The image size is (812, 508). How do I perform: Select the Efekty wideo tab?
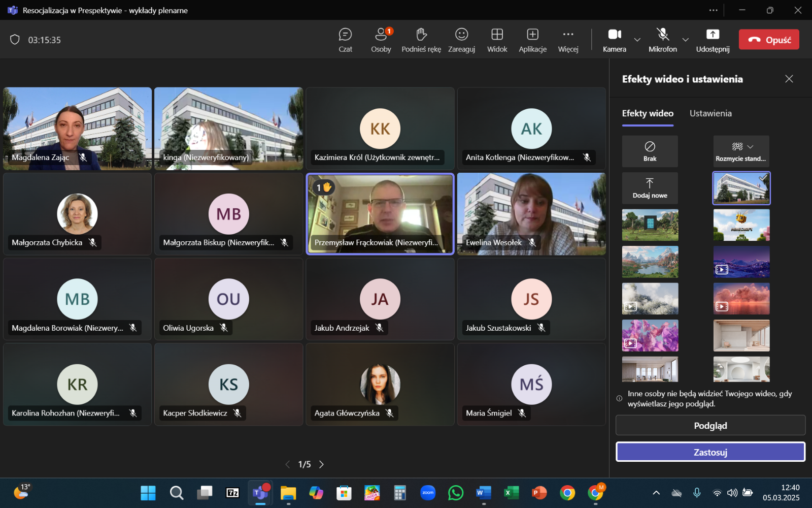(648, 113)
